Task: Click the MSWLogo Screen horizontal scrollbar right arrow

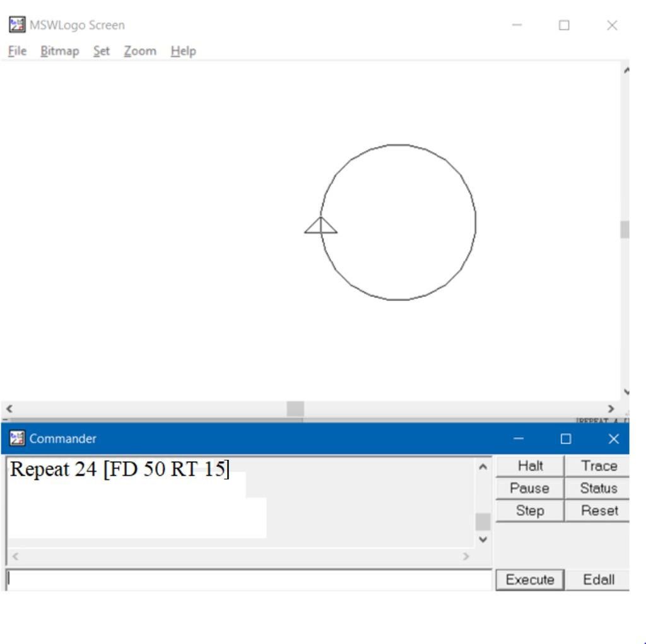Action: point(611,409)
